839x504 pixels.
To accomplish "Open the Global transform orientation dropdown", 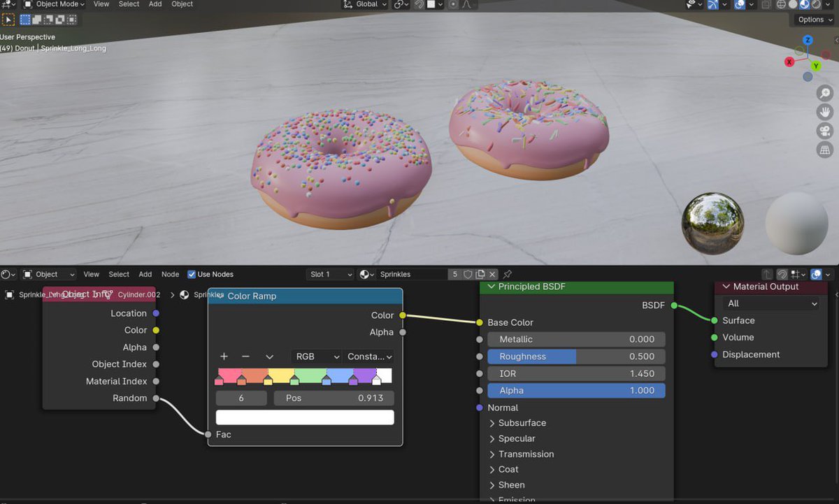I will tap(366, 4).
